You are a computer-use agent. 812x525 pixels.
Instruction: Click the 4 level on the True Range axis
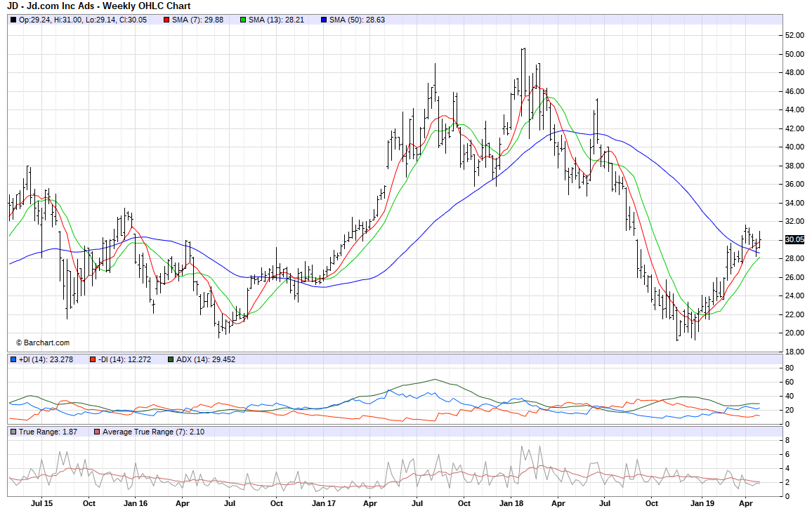coord(787,469)
